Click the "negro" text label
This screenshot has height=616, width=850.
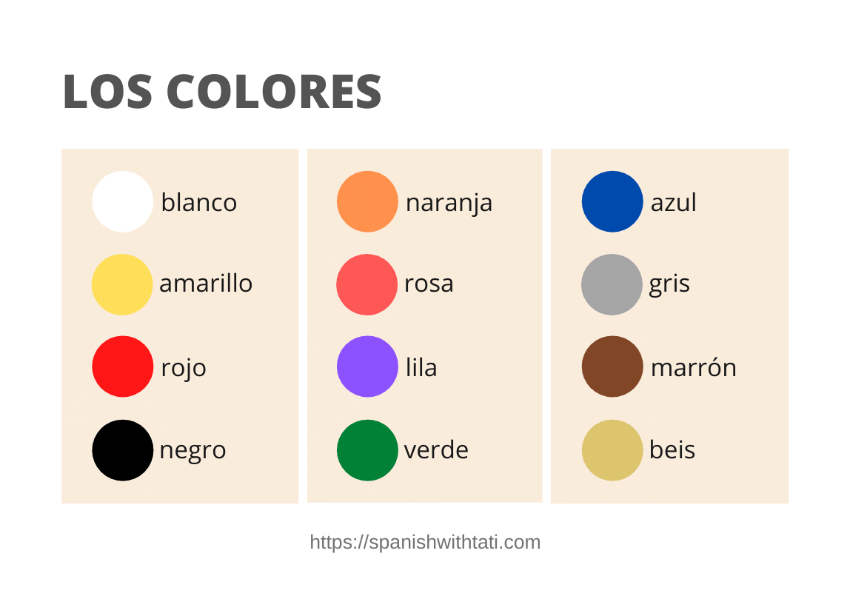pyautogui.click(x=193, y=451)
